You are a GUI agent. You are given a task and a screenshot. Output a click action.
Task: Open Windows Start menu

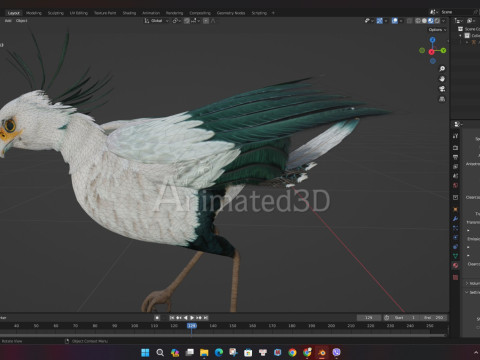(145, 352)
